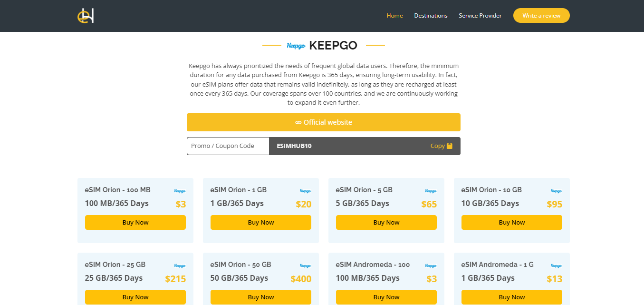Click the 25 GB/365 Days text
The width and height of the screenshot is (644, 305).
[x=114, y=278]
